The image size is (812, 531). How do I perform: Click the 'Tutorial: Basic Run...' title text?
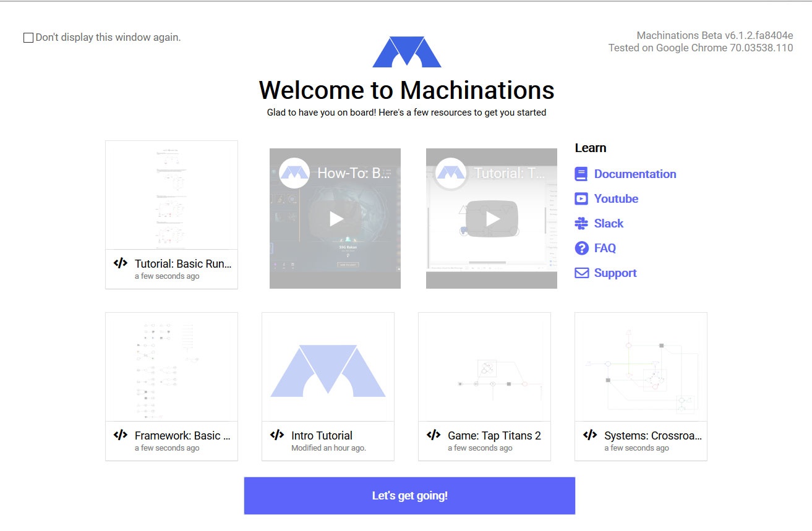point(183,264)
